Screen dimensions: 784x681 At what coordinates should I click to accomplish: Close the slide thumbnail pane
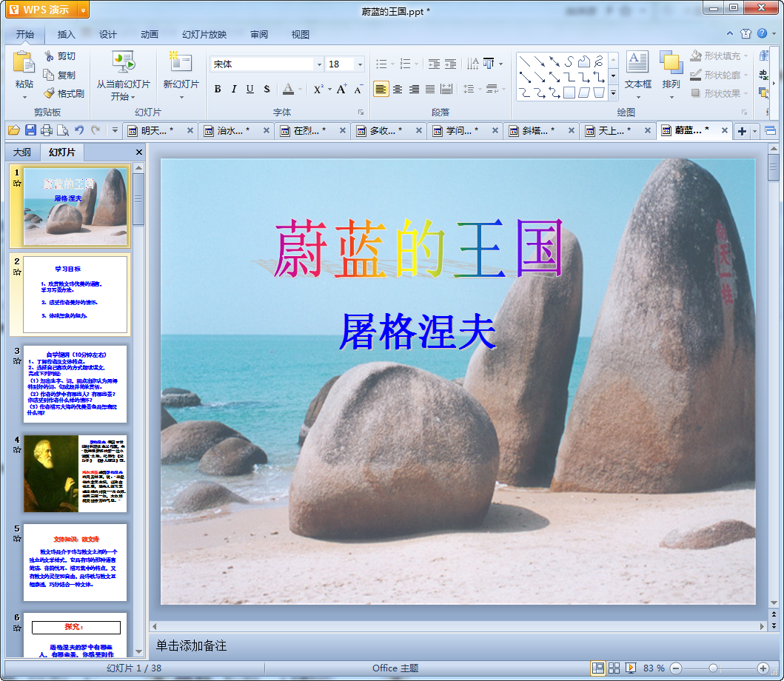(x=139, y=152)
